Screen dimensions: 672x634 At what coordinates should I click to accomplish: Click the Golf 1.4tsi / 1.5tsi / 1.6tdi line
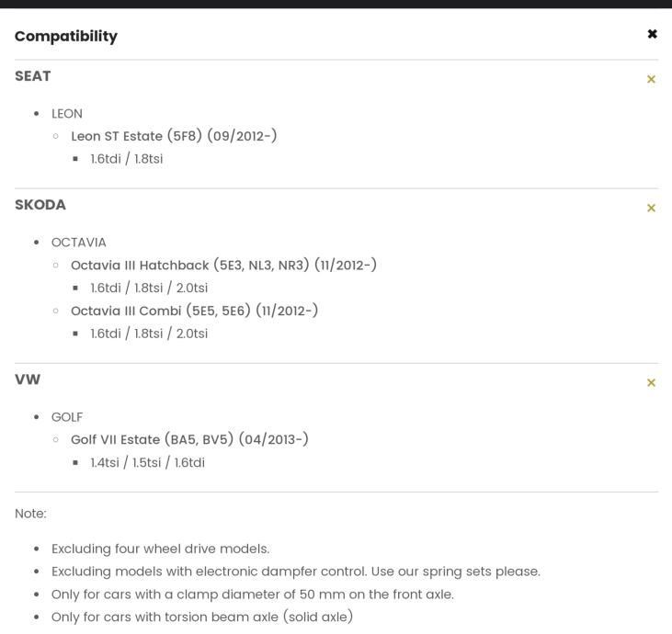147,462
